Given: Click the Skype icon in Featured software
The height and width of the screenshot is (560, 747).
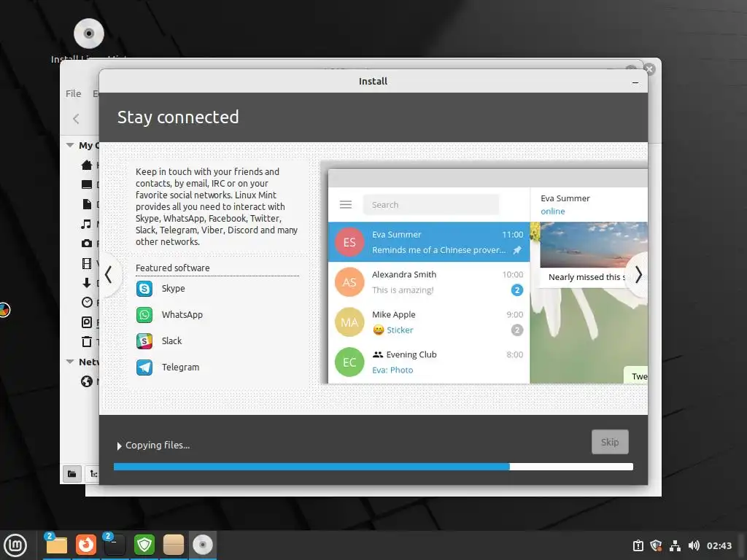Looking at the screenshot, I should click(144, 289).
